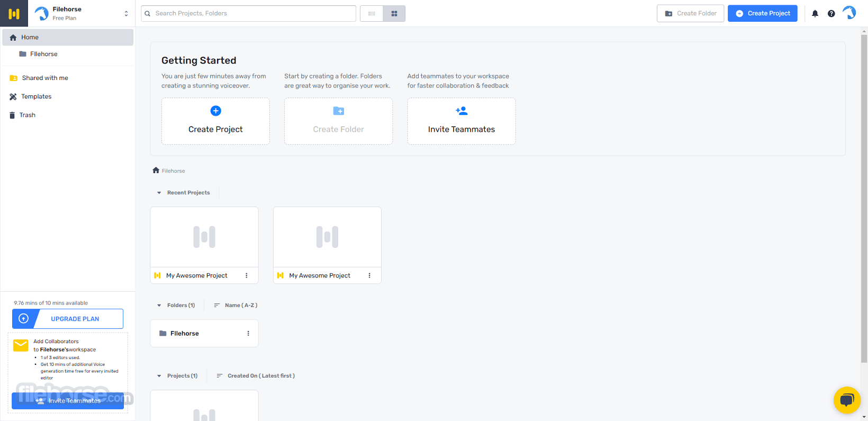This screenshot has height=421, width=868.
Task: Click the Home house icon in sidebar
Action: click(x=13, y=38)
